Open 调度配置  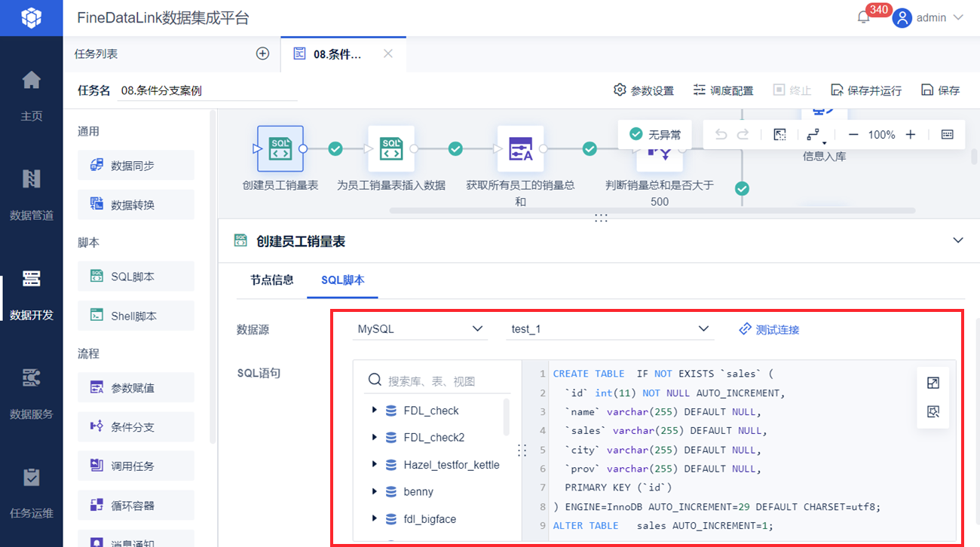click(x=724, y=90)
